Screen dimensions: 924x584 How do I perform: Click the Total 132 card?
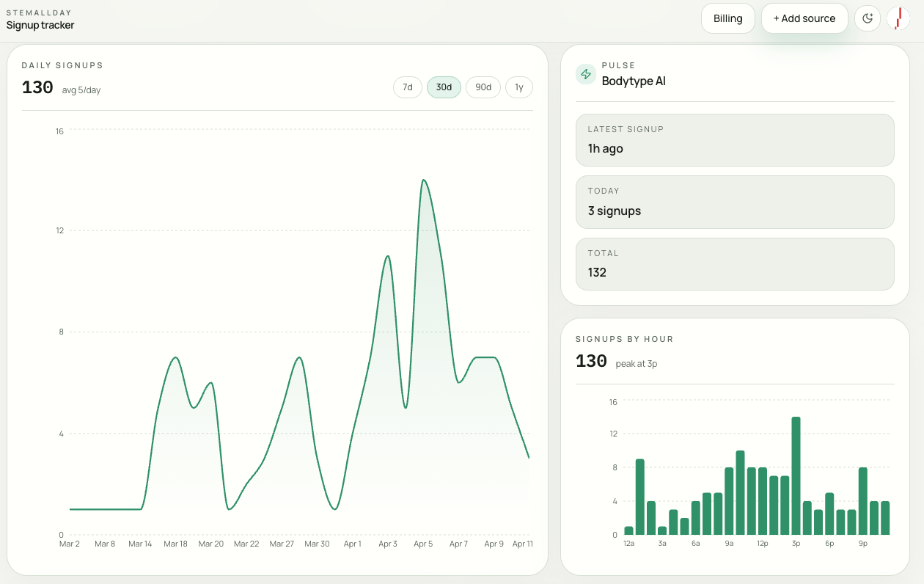pyautogui.click(x=735, y=264)
